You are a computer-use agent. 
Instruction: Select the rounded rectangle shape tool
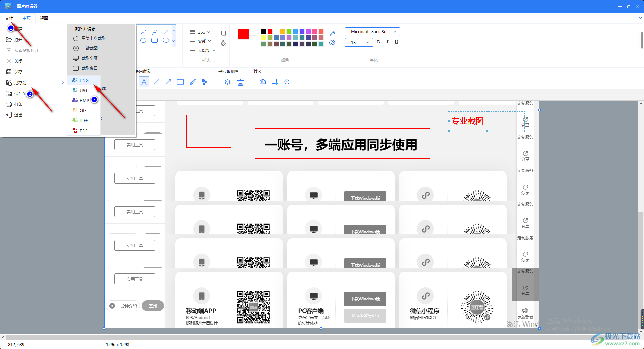[x=155, y=40]
